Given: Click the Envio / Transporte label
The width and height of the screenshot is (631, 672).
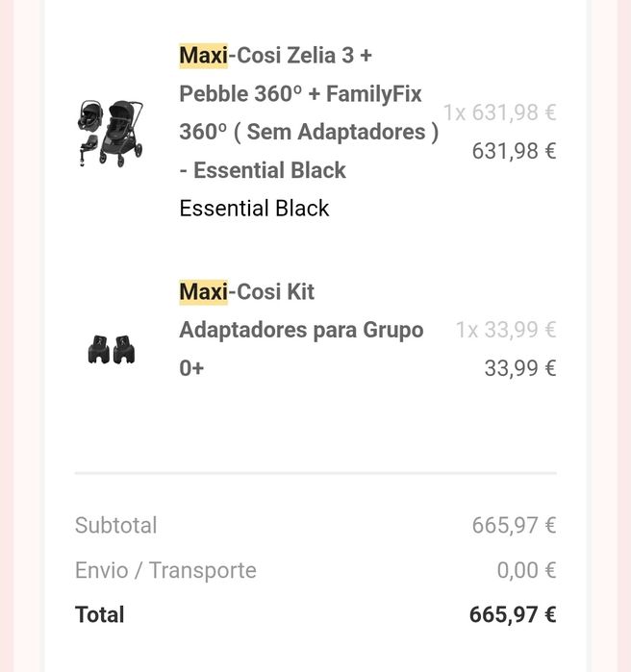Looking at the screenshot, I should [x=165, y=571].
